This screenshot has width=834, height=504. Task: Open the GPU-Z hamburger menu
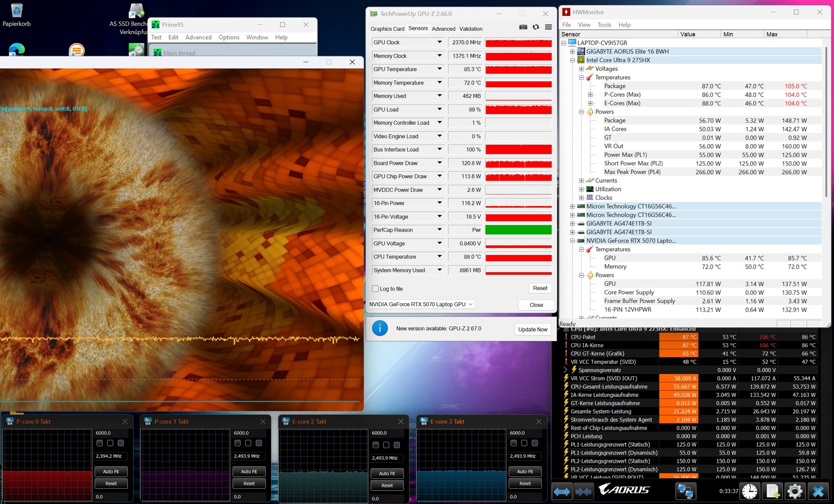[x=549, y=27]
